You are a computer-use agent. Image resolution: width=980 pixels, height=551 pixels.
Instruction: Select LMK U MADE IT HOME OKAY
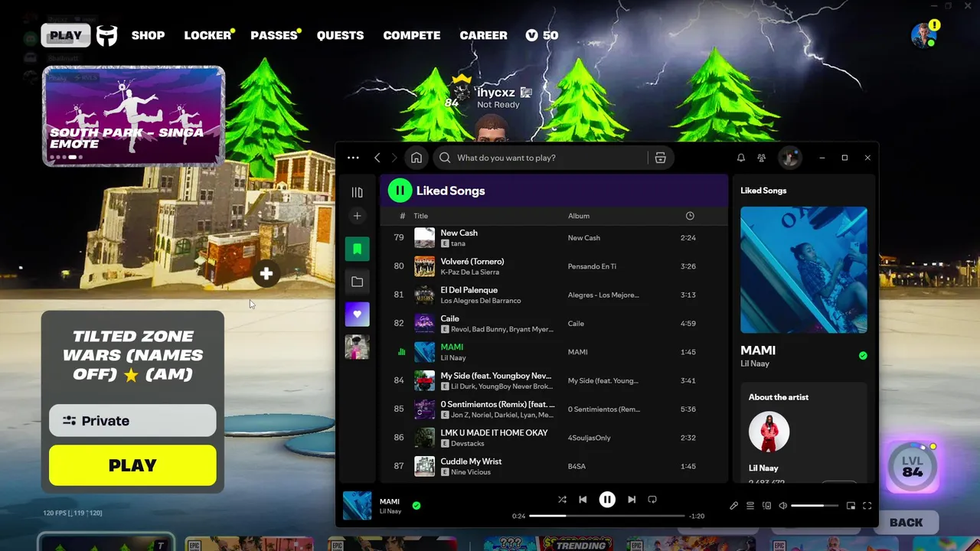[554, 438]
